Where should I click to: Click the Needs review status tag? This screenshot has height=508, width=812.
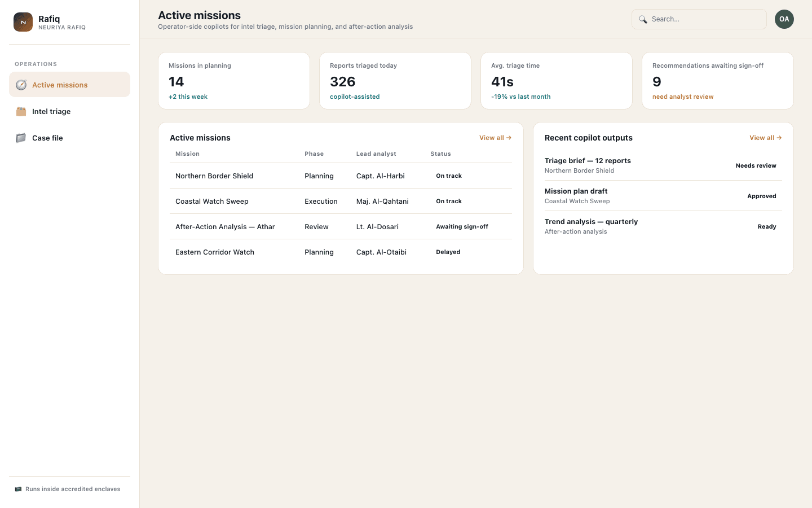click(756, 165)
